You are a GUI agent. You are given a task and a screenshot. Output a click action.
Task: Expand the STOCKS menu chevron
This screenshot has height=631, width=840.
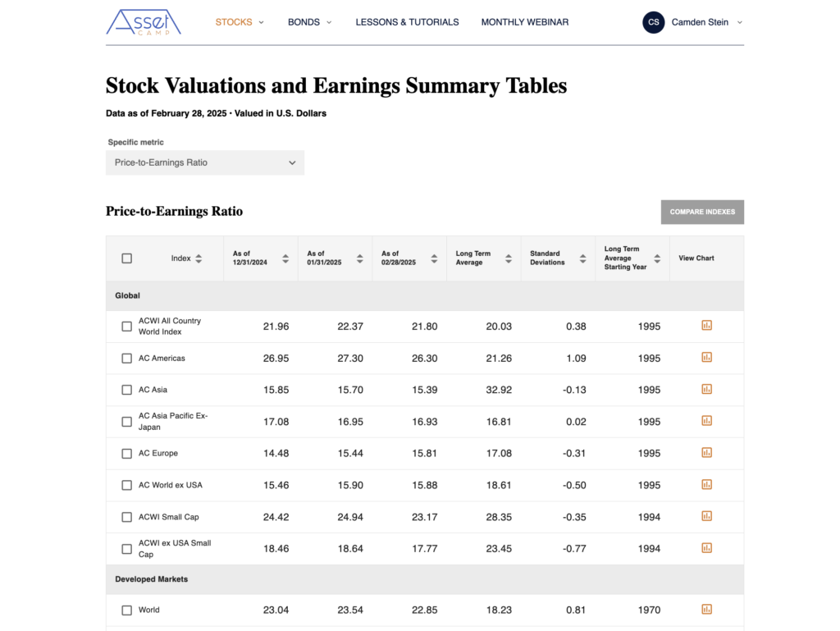click(x=262, y=22)
